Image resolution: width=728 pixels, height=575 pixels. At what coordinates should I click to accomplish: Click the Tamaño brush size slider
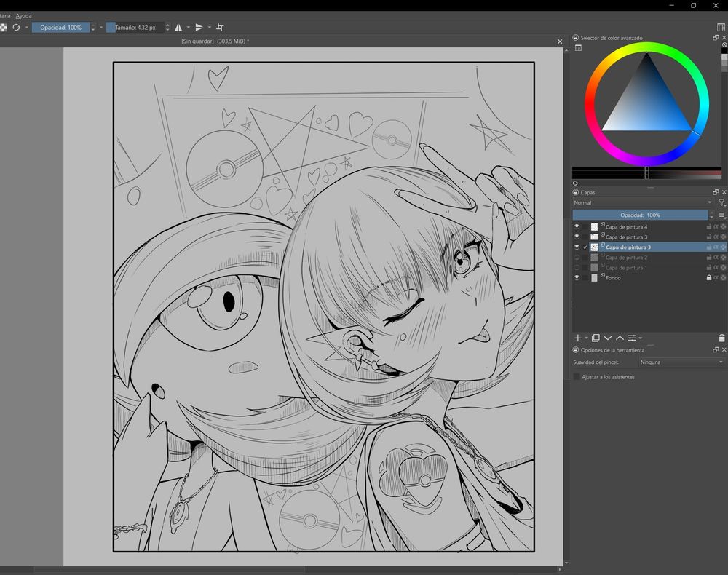pyautogui.click(x=135, y=28)
